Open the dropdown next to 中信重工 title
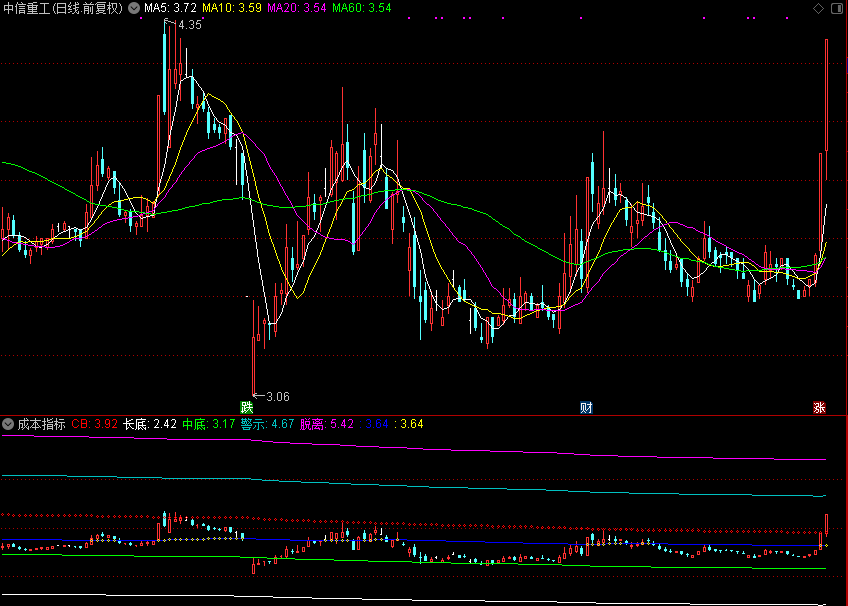Viewport: 848px width, 606px height. 134,8
